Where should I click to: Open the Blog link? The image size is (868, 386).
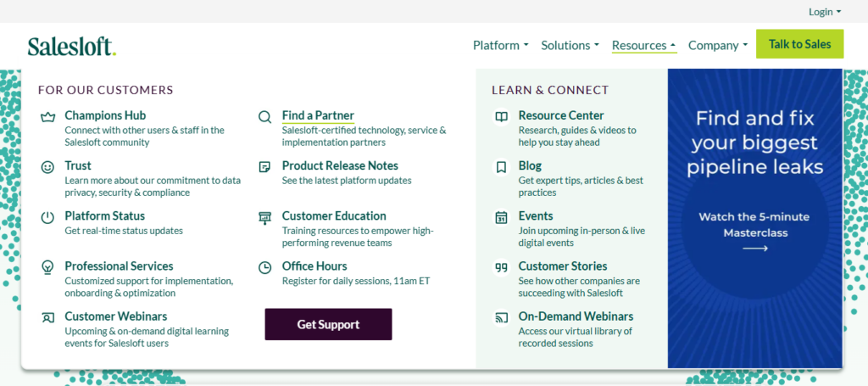(531, 165)
